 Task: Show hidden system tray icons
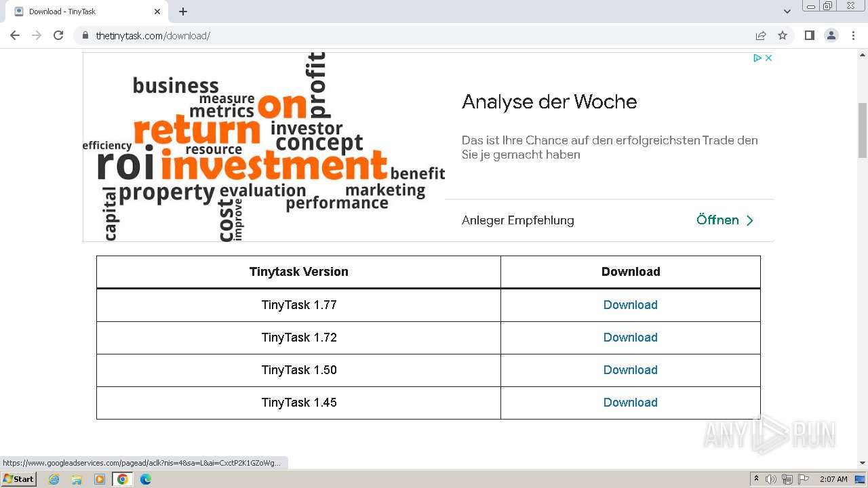click(x=756, y=479)
